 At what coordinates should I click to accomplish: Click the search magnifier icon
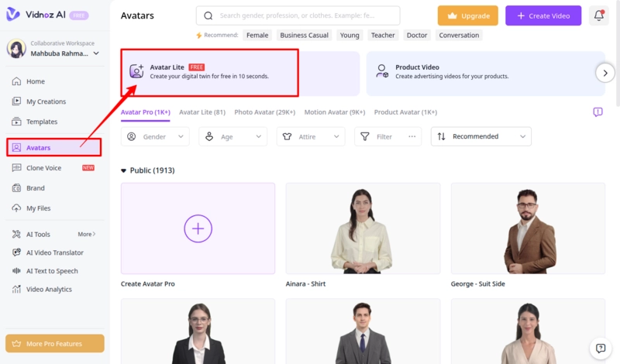[208, 15]
